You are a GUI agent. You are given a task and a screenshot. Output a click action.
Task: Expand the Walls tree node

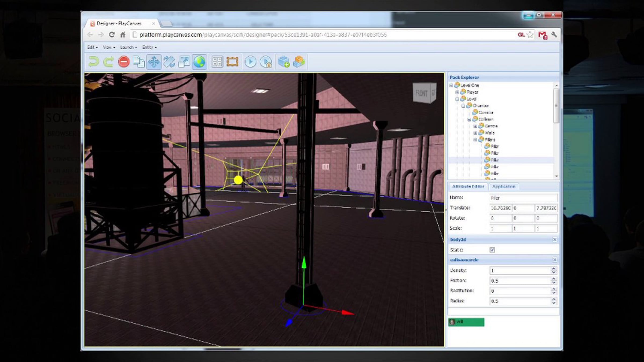(475, 133)
